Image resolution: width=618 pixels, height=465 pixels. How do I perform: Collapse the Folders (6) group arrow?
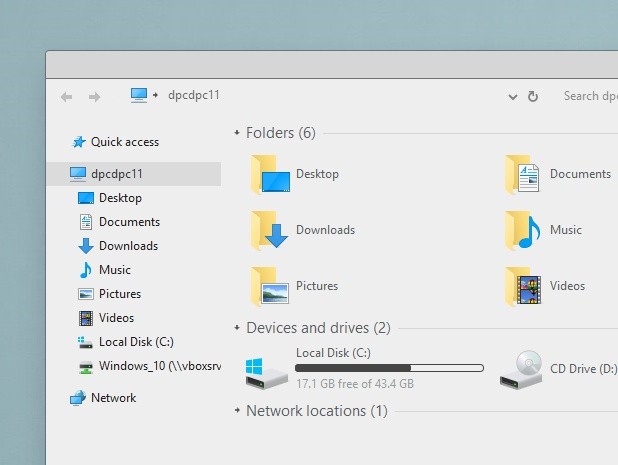tap(237, 133)
